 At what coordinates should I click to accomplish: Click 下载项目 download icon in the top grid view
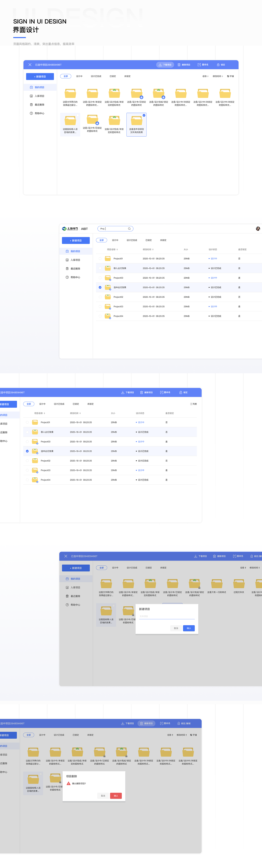tap(160, 65)
